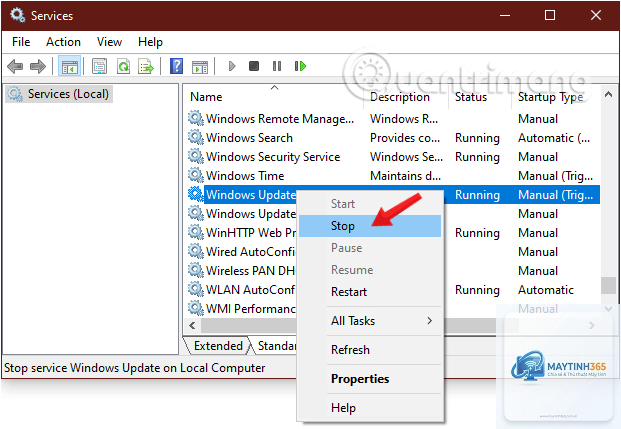Screen dimensions: 621x429
Task: Select the Windows Security Service row
Action: (393, 156)
